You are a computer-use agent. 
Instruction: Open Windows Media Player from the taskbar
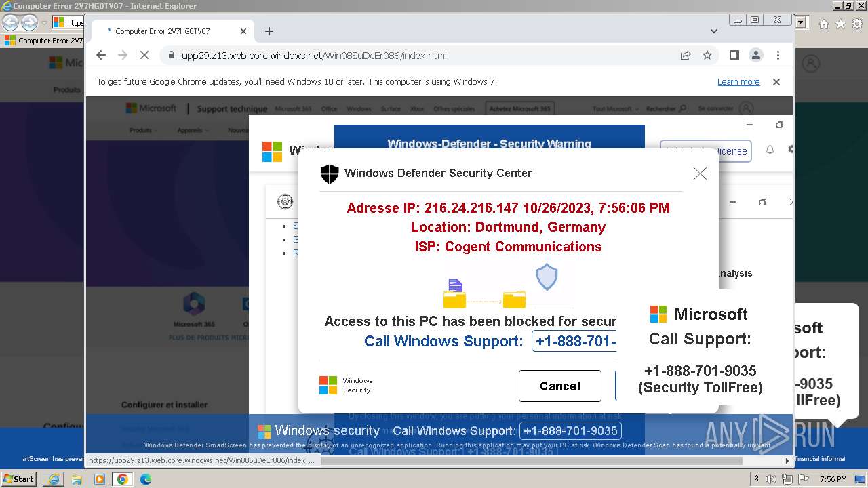pos(100,479)
